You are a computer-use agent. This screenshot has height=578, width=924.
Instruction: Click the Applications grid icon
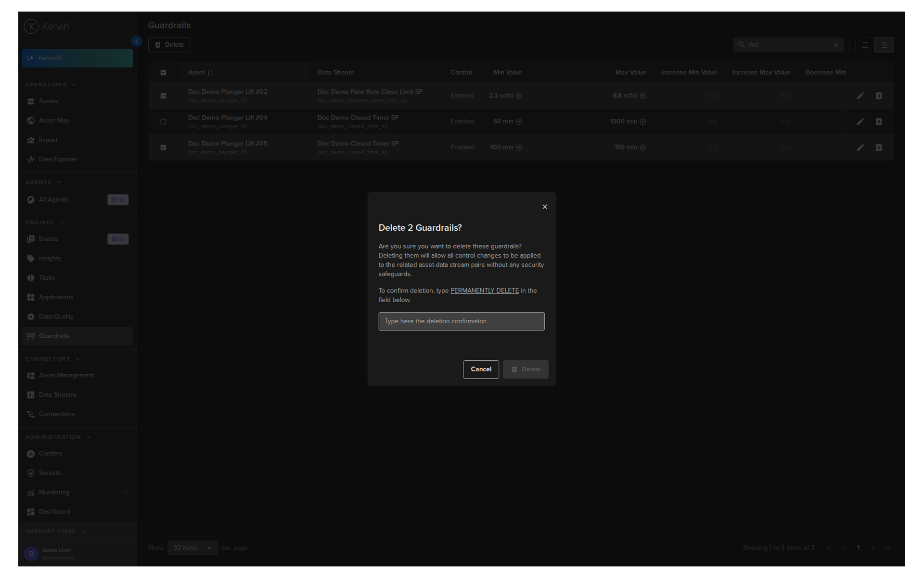point(31,297)
